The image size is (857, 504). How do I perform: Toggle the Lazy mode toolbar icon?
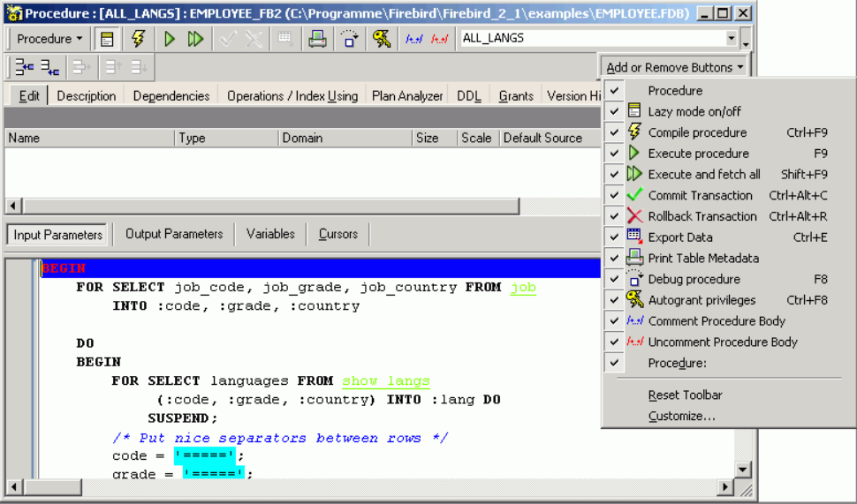107,39
